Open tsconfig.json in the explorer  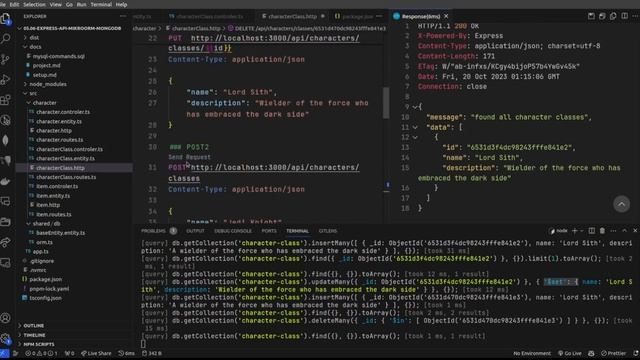[x=45, y=298]
